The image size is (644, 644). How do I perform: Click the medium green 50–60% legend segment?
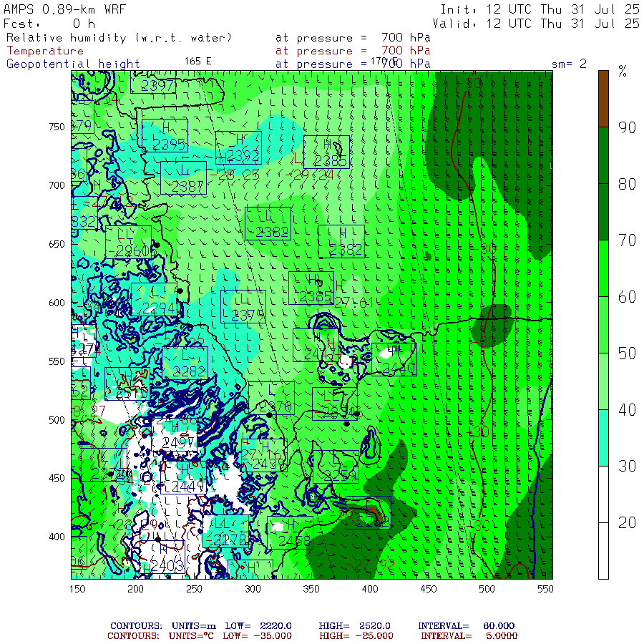603,325
